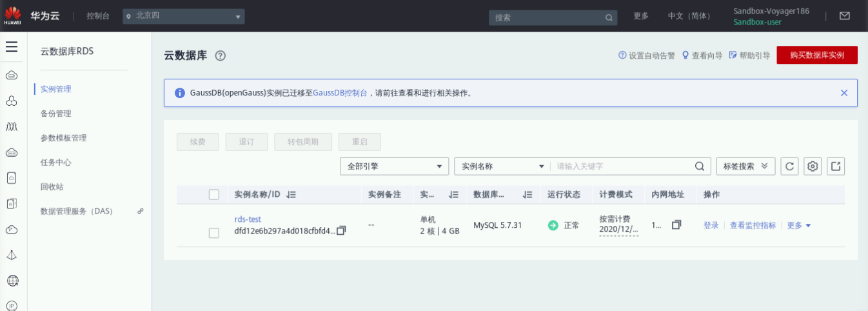Image resolution: width=868 pixels, height=311 pixels.
Task: Go to 任务中心 in sidebar
Action: 55,163
